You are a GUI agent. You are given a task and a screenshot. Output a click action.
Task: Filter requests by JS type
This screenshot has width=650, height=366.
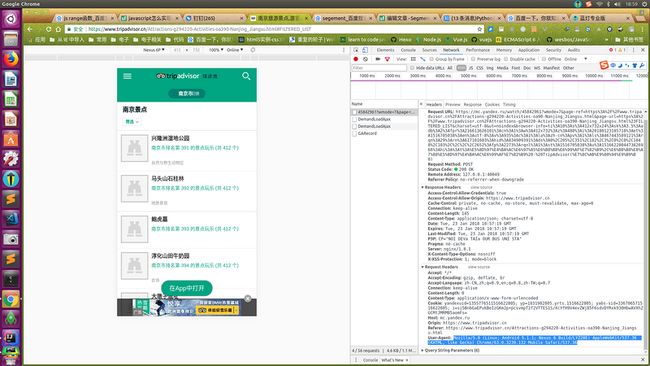point(471,68)
